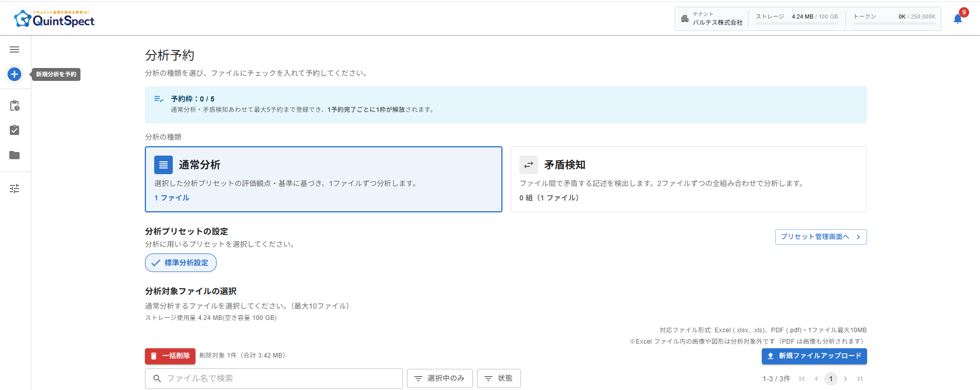This screenshot has height=390, width=980.
Task: Select the 通常分析 analysis type card
Action: coord(323,179)
